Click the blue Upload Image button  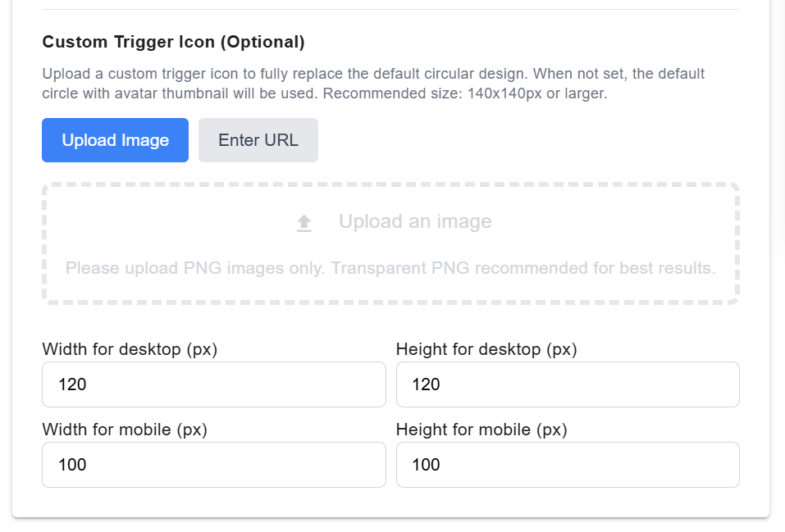(x=115, y=140)
